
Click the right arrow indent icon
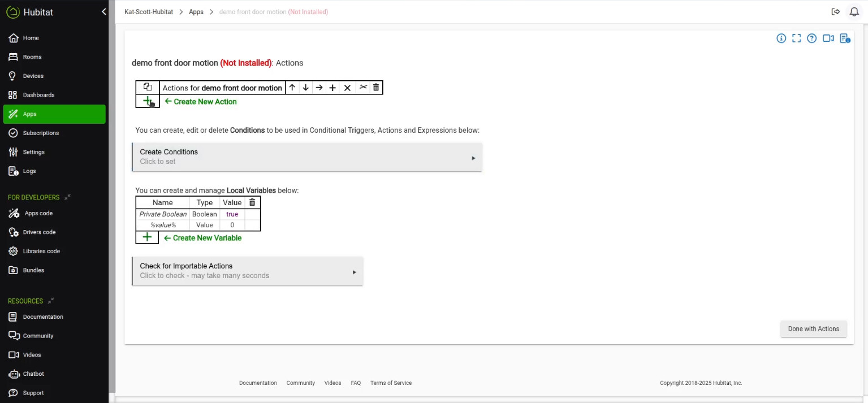pos(319,88)
